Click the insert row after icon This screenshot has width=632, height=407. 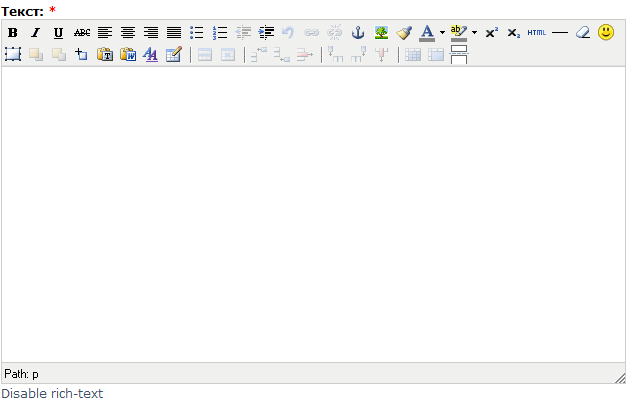click(x=282, y=54)
